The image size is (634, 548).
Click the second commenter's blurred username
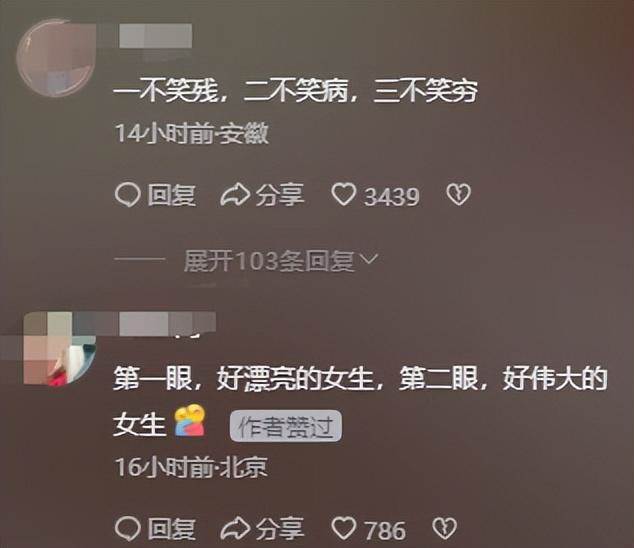point(167,324)
